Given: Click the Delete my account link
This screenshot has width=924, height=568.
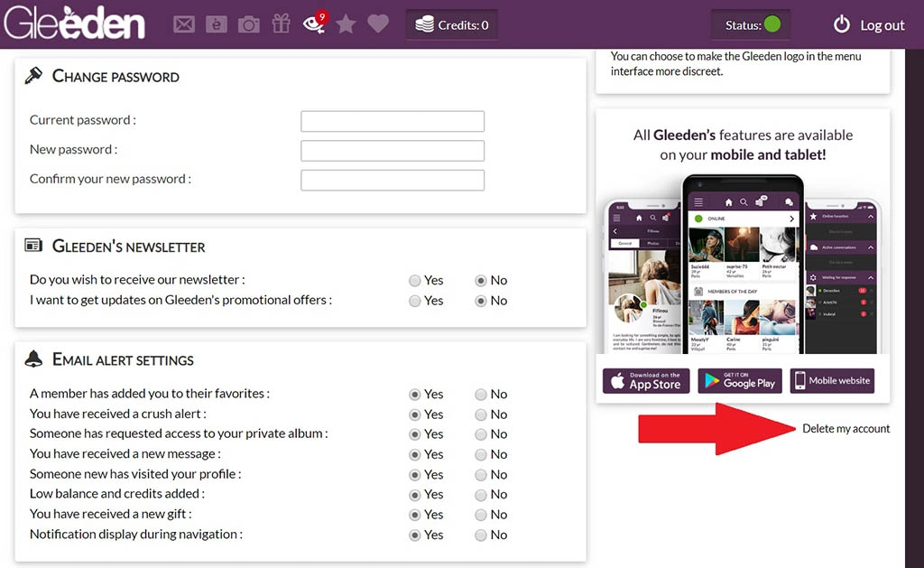Looking at the screenshot, I should (845, 429).
